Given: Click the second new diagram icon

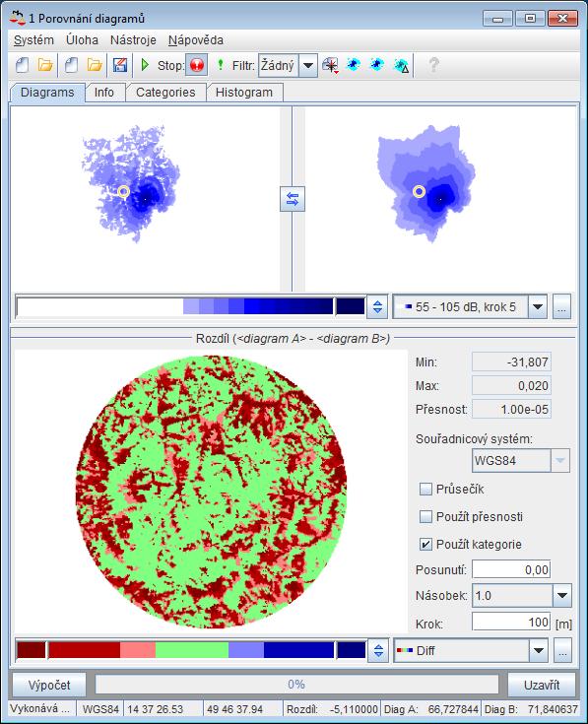Looking at the screenshot, I should coord(71,65).
